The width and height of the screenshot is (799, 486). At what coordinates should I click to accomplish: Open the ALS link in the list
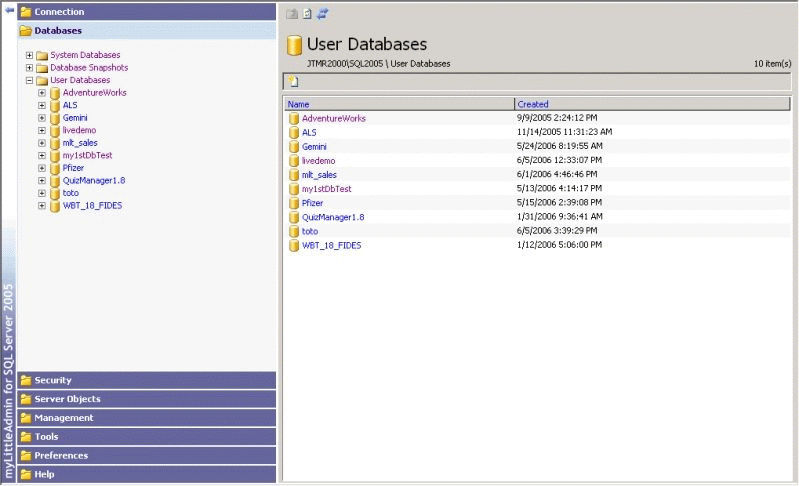[x=309, y=132]
